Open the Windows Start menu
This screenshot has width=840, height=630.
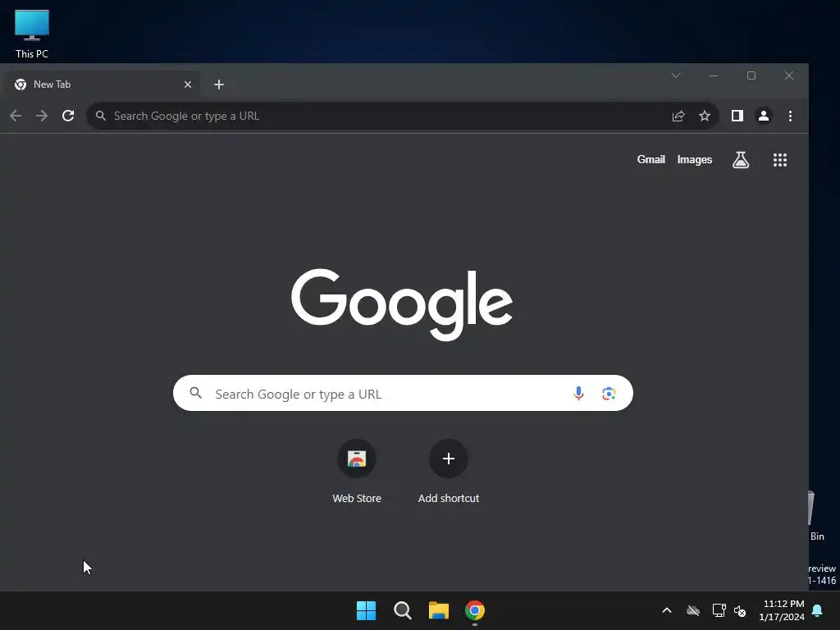[367, 610]
